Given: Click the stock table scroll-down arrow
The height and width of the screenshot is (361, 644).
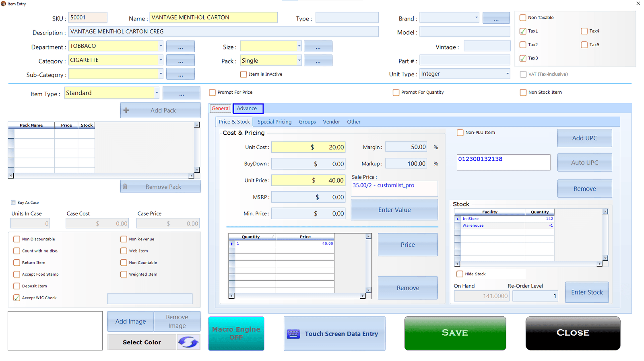Looking at the screenshot, I should pos(605,258).
